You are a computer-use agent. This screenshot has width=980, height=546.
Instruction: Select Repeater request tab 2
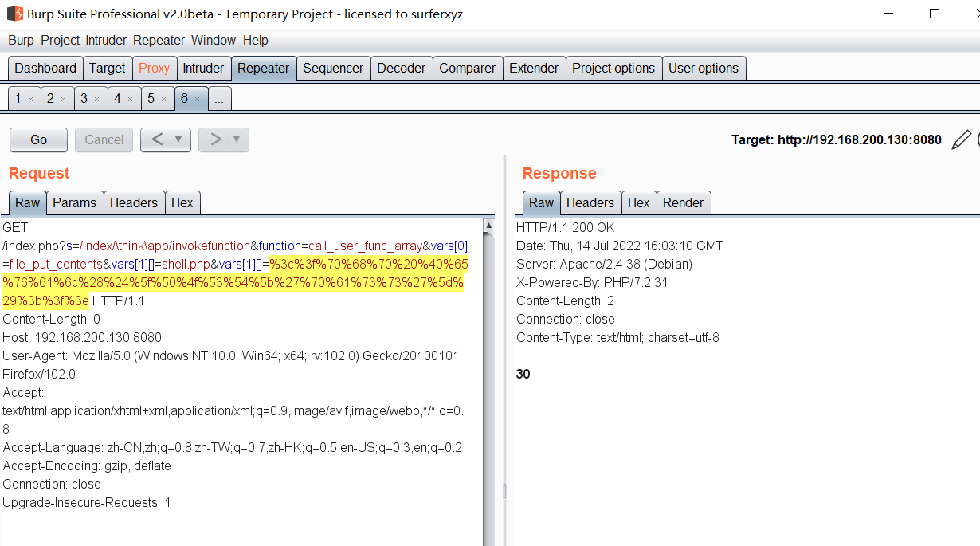pyautogui.click(x=51, y=99)
